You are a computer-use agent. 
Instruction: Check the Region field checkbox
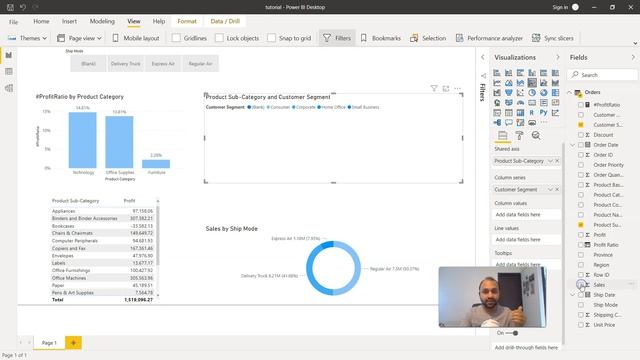click(x=580, y=265)
